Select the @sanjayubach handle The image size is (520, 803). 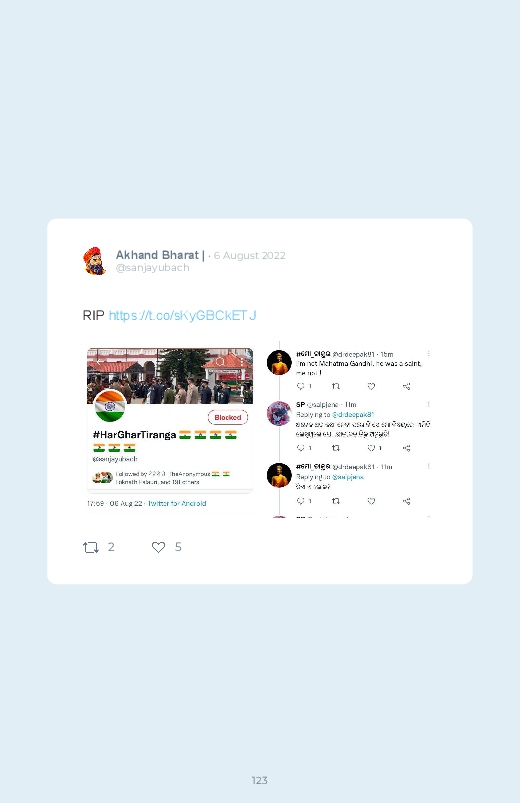[153, 268]
